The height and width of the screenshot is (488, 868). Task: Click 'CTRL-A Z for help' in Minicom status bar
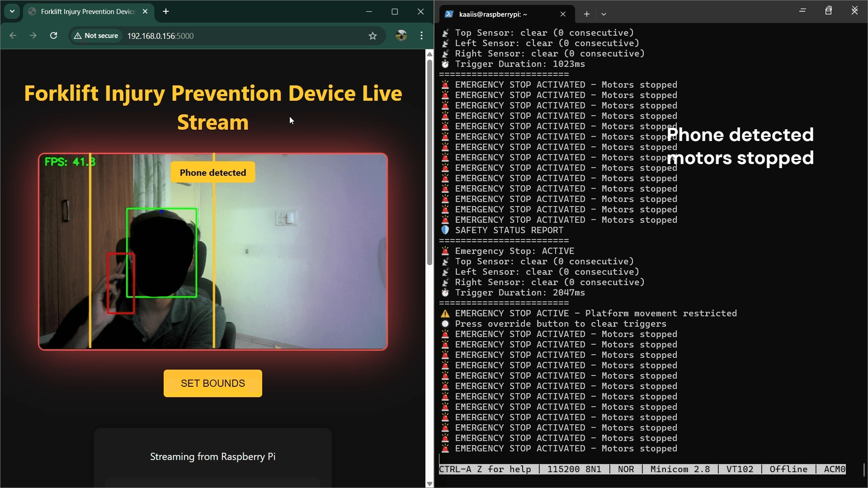[485, 469]
